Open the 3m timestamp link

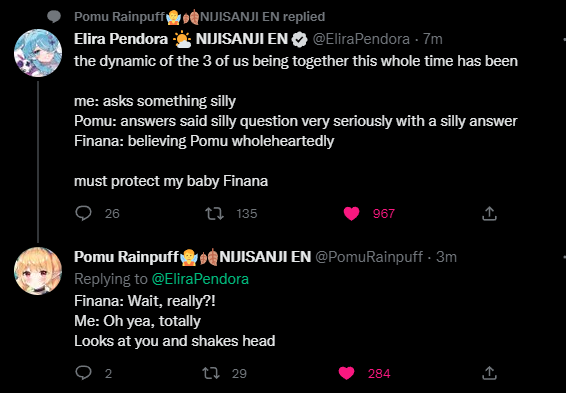447,257
